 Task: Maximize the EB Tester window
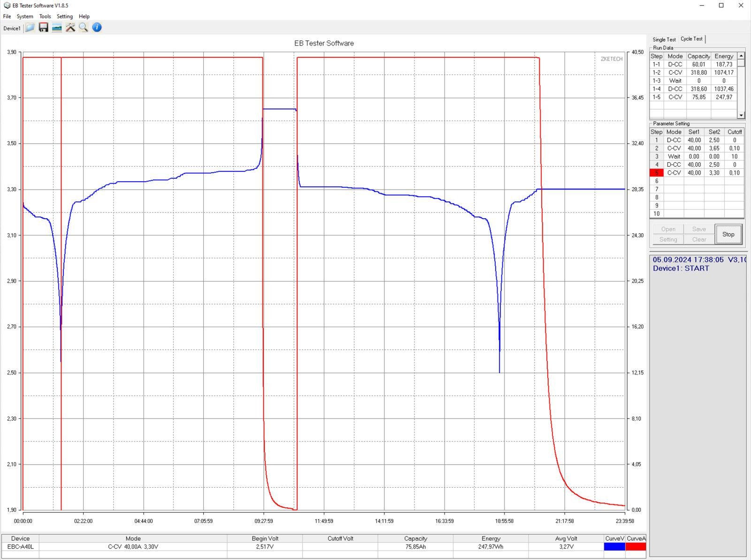click(721, 6)
